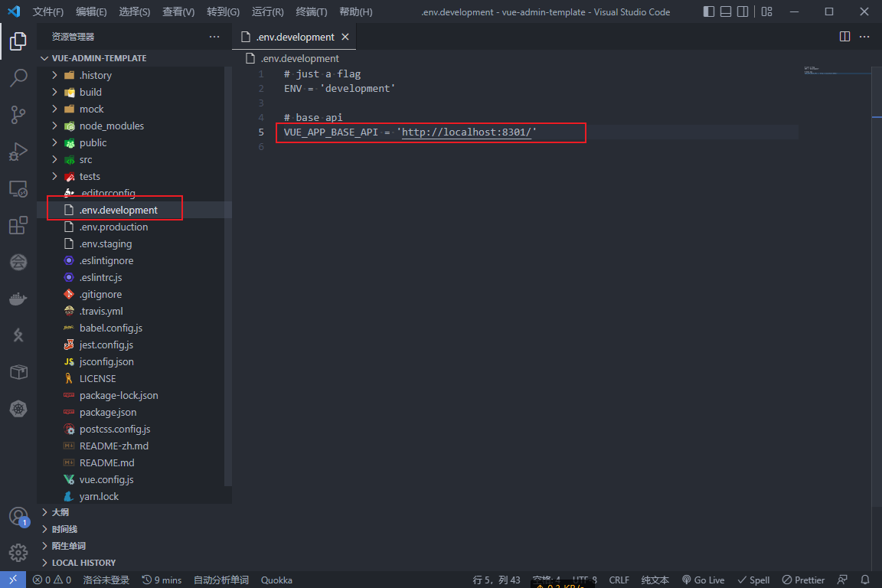The image size is (882, 588).
Task: Follow the http://localhost:8301/ link
Action: (x=466, y=132)
